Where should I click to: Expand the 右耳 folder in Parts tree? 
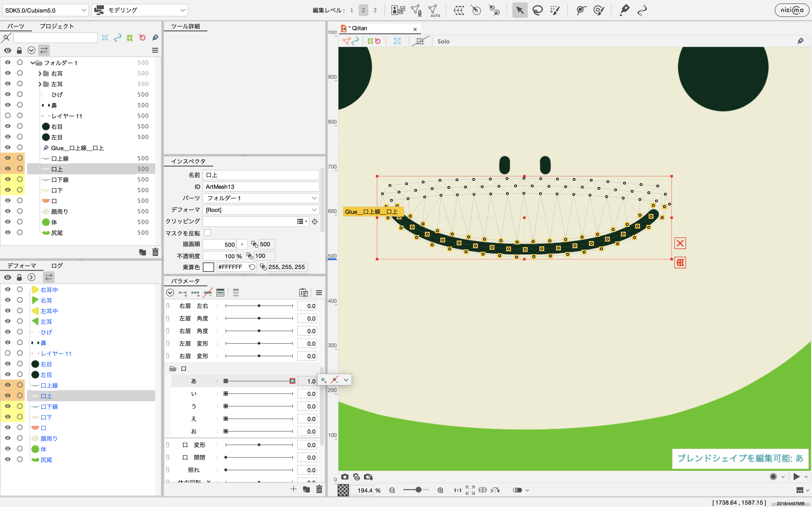pyautogui.click(x=40, y=73)
